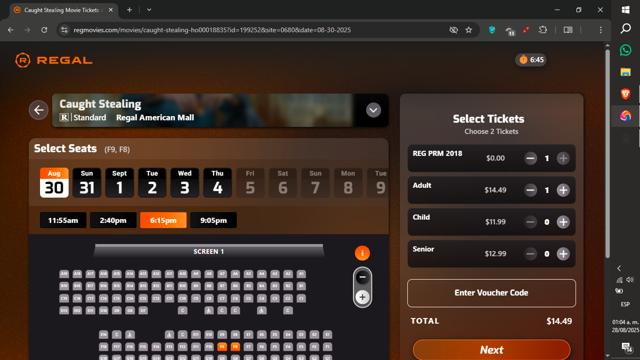Choose the 11:55am showtime
This screenshot has height=360, width=640.
point(63,220)
